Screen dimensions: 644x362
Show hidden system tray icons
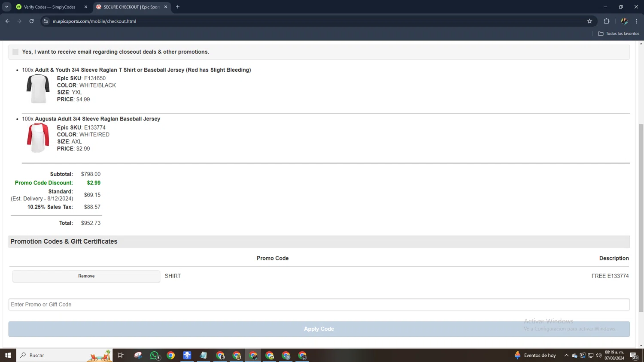click(x=566, y=355)
